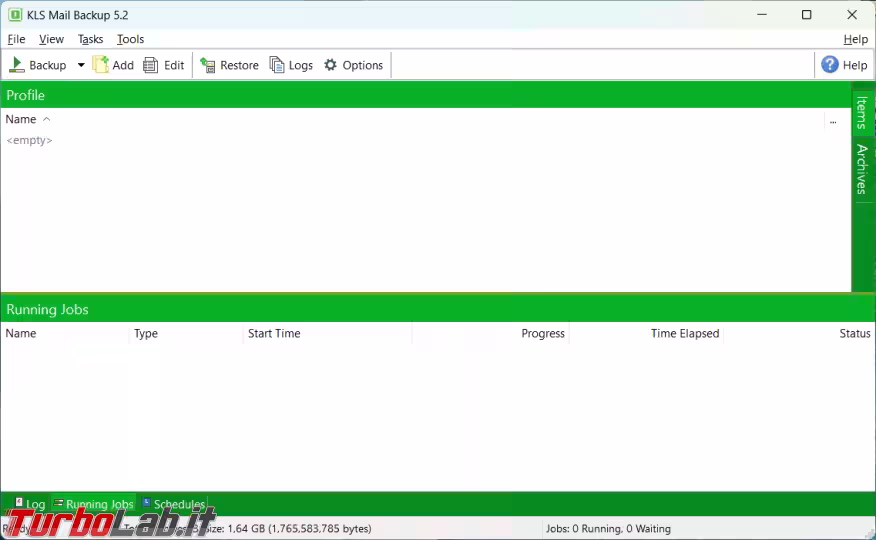Click the blue Help question mark icon
This screenshot has width=876, height=540.
[830, 65]
